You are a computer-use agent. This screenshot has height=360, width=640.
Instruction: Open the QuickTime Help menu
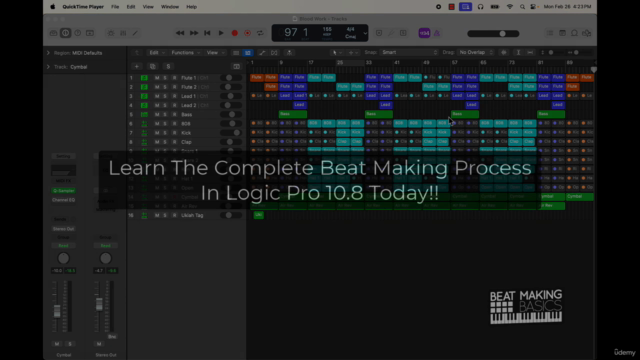[191, 7]
